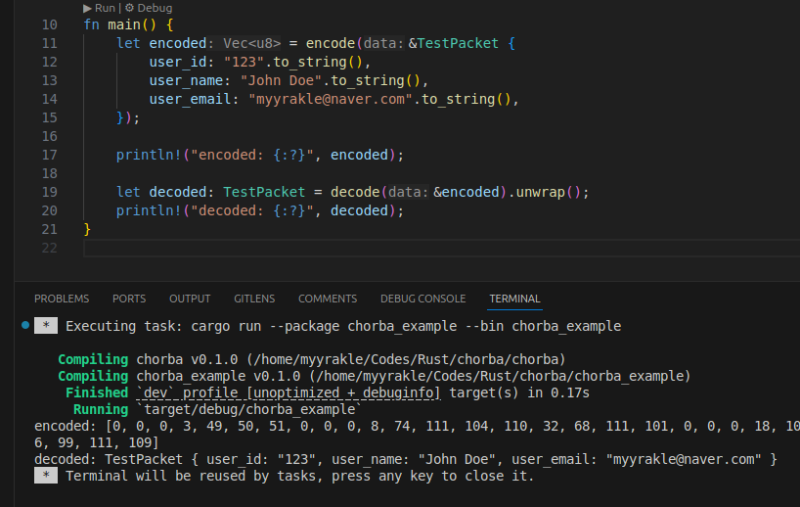The height and width of the screenshot is (507, 800).
Task: Click the 'Vec<u8>' type inlay hint
Action: (x=252, y=43)
